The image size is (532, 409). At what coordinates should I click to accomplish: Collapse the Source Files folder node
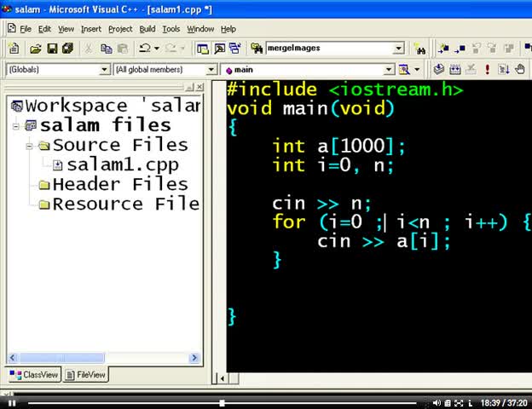tap(29, 147)
